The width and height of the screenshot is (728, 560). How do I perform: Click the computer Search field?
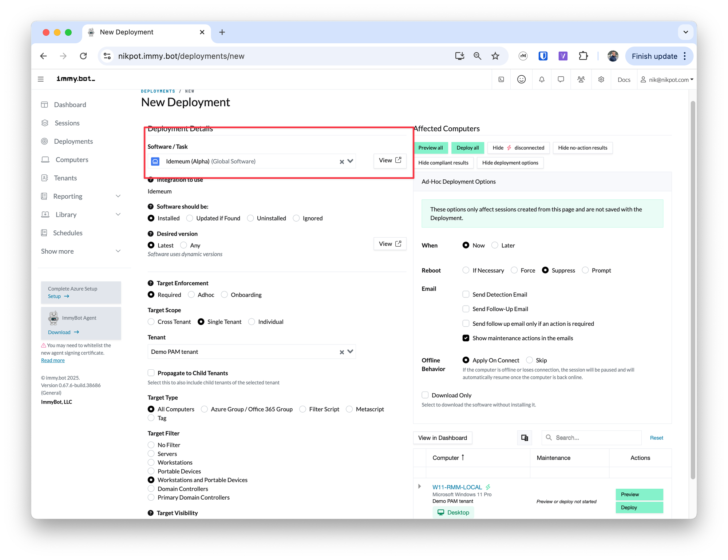coord(591,438)
